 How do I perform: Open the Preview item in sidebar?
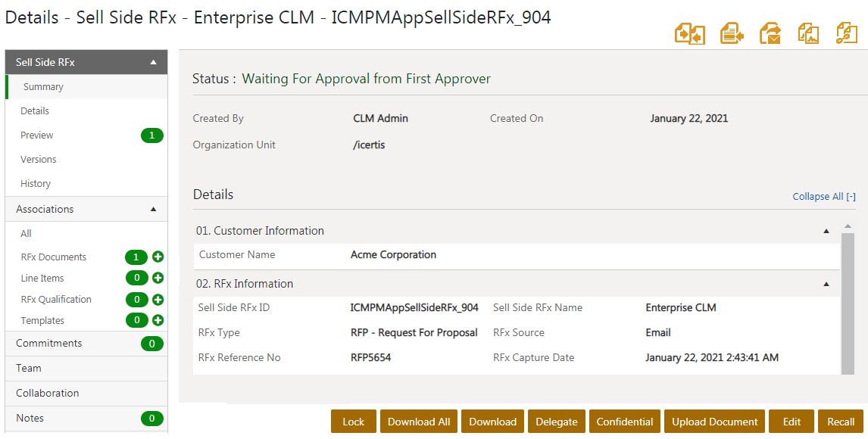[37, 135]
